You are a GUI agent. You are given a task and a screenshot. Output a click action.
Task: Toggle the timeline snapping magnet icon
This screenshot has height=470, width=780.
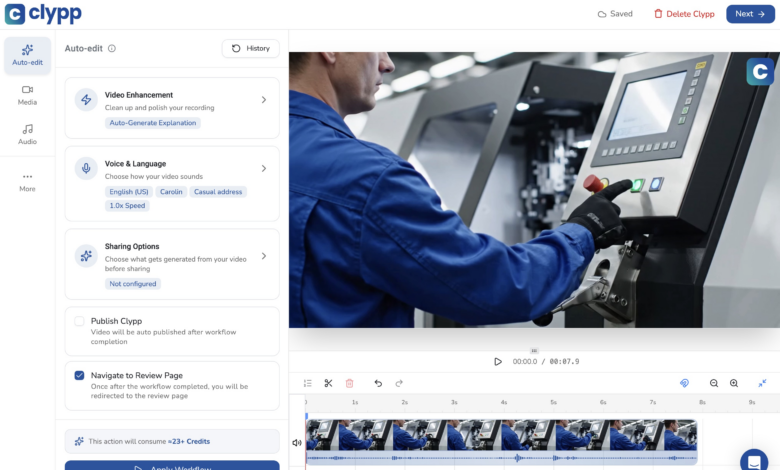[x=684, y=383]
